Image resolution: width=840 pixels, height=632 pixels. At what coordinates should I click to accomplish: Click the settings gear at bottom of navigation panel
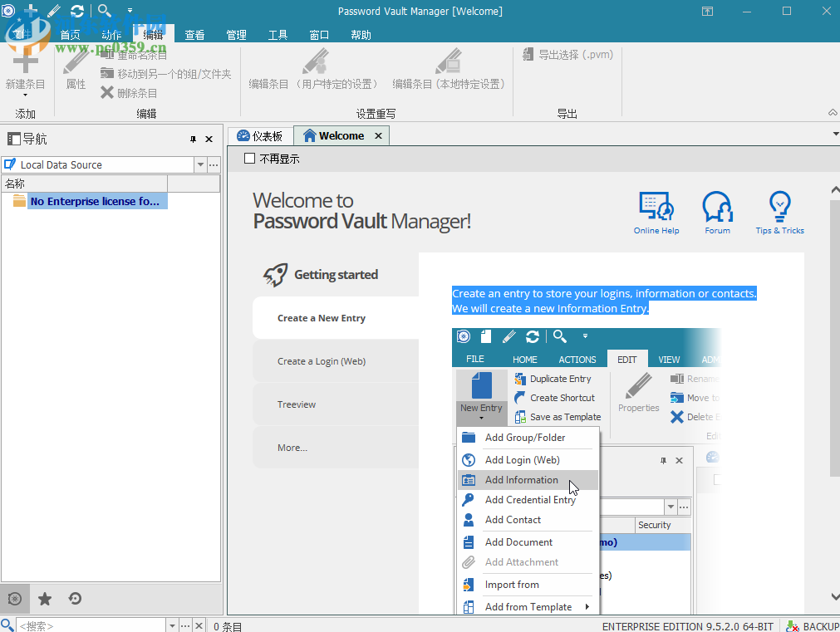(15, 598)
